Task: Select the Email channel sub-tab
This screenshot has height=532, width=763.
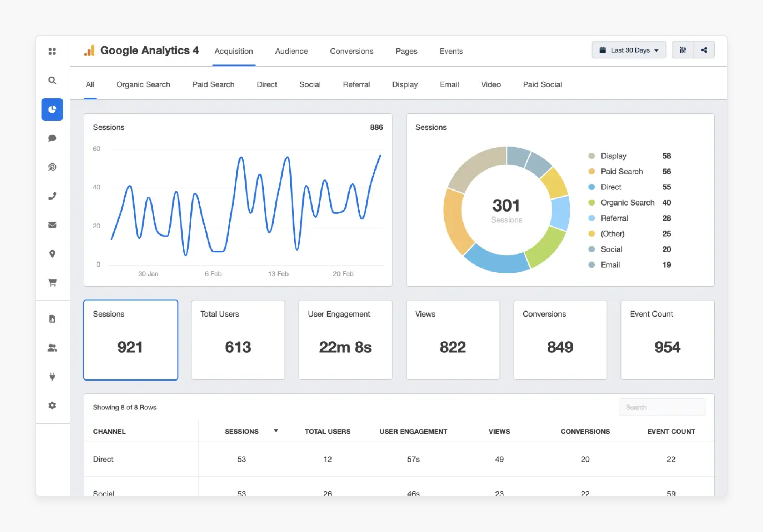Action: coord(449,84)
